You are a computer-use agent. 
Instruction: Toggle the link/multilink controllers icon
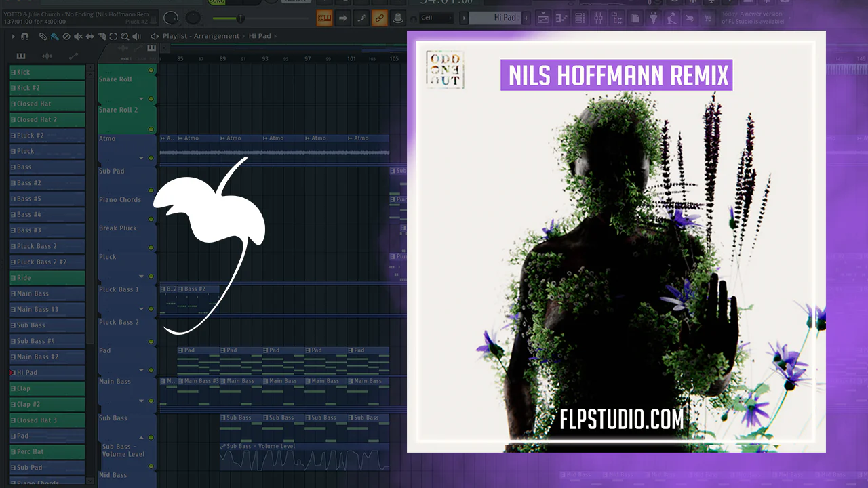pos(379,18)
